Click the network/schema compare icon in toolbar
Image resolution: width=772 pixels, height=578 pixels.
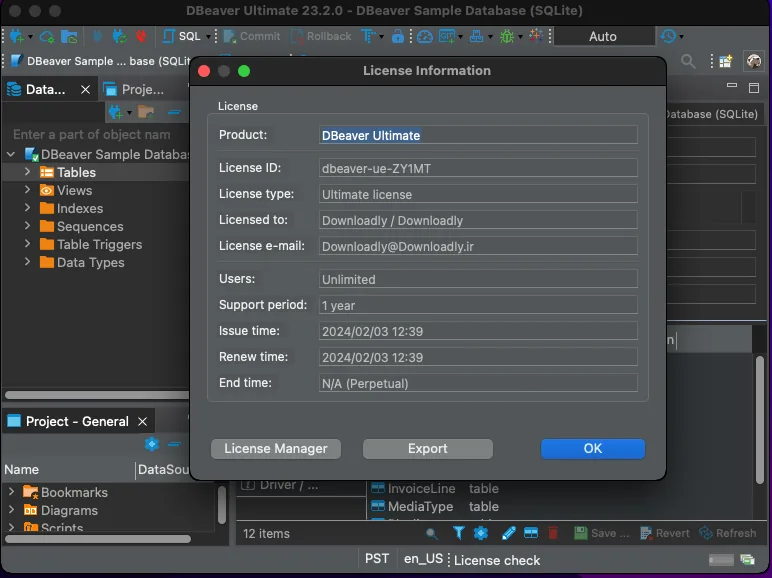(476, 36)
